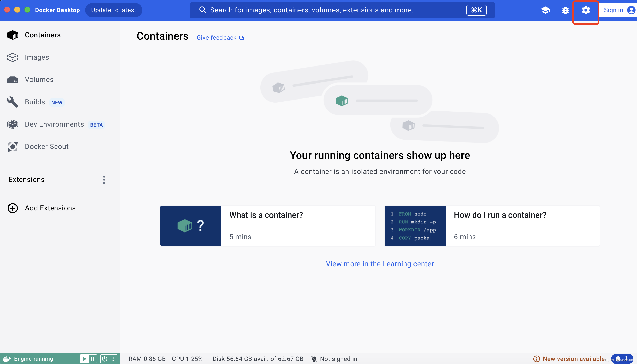
Task: Click Update to latest button
Action: point(114,10)
